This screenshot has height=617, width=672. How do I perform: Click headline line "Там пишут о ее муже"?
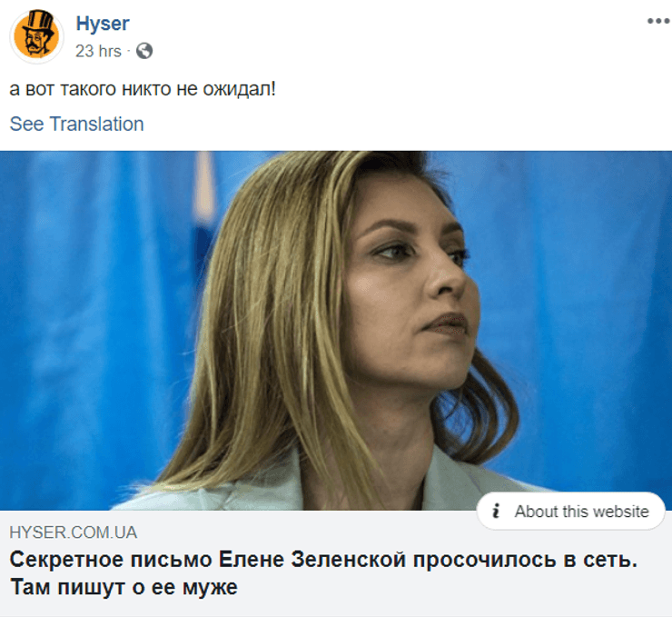click(124, 587)
